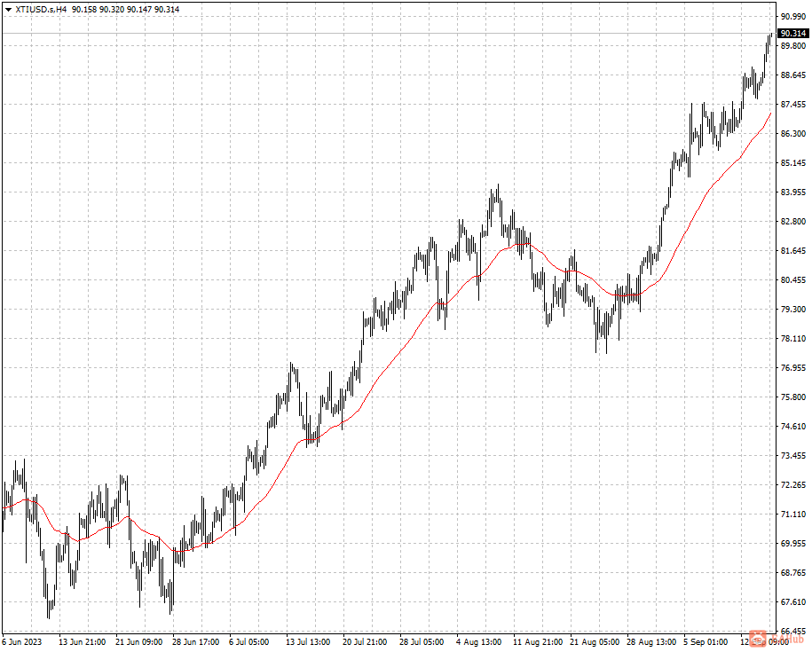Image resolution: width=812 pixels, height=652 pixels.
Task: Click the 78.110 price axis label
Action: 792,339
